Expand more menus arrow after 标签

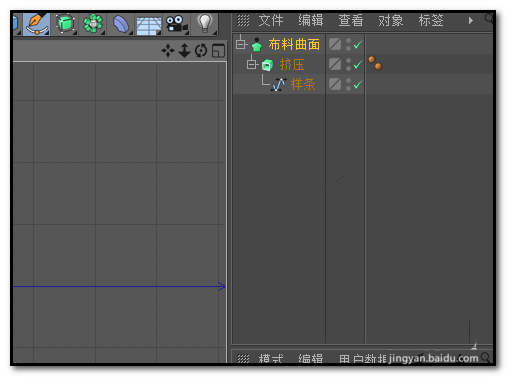coord(471,21)
